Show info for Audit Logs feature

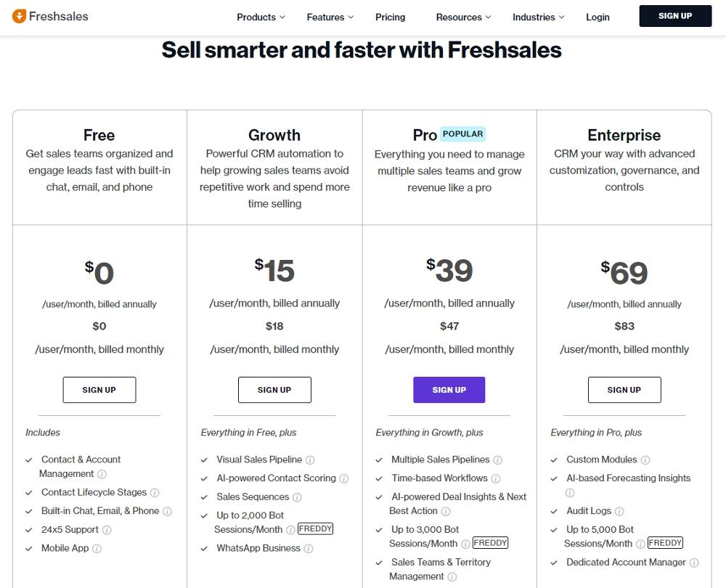pyautogui.click(x=619, y=511)
